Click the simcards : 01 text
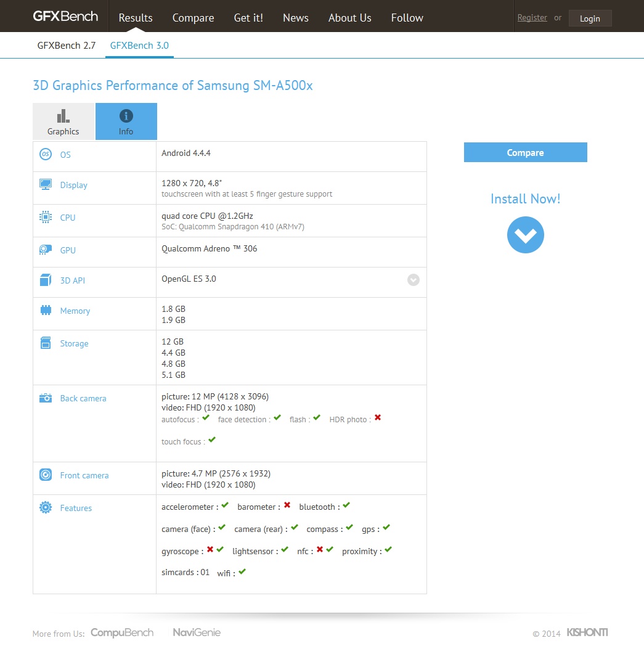The width and height of the screenshot is (644, 646). [x=185, y=572]
